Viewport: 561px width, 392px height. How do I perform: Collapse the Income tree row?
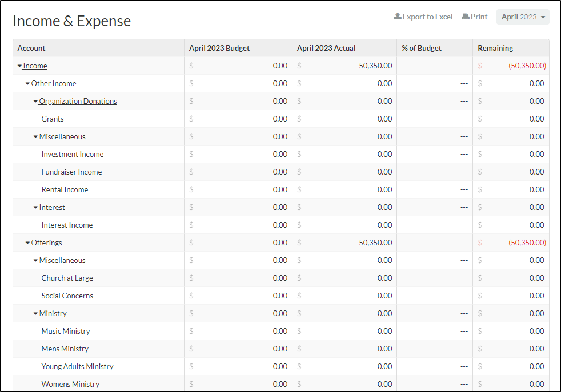(x=19, y=66)
